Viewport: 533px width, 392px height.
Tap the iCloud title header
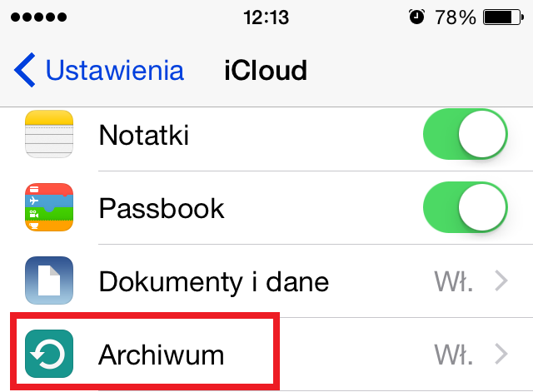266,70
